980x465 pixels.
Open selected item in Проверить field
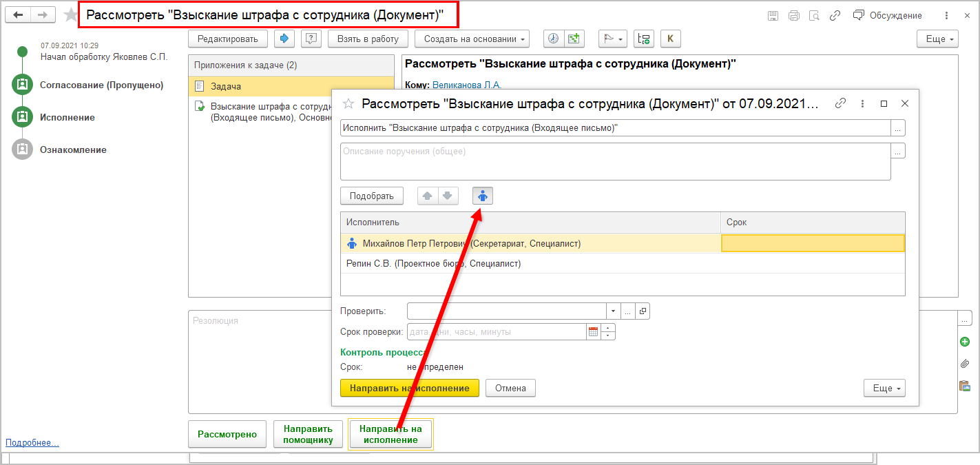click(x=643, y=311)
